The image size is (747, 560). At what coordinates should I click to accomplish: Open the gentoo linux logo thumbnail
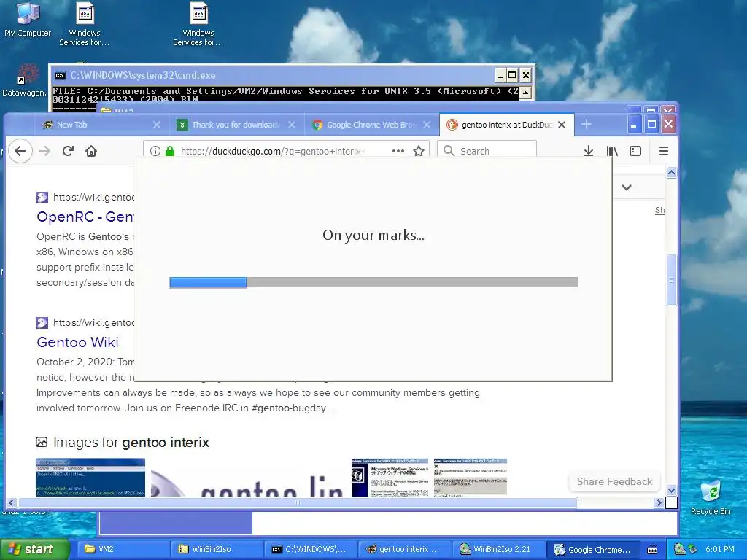(x=248, y=483)
